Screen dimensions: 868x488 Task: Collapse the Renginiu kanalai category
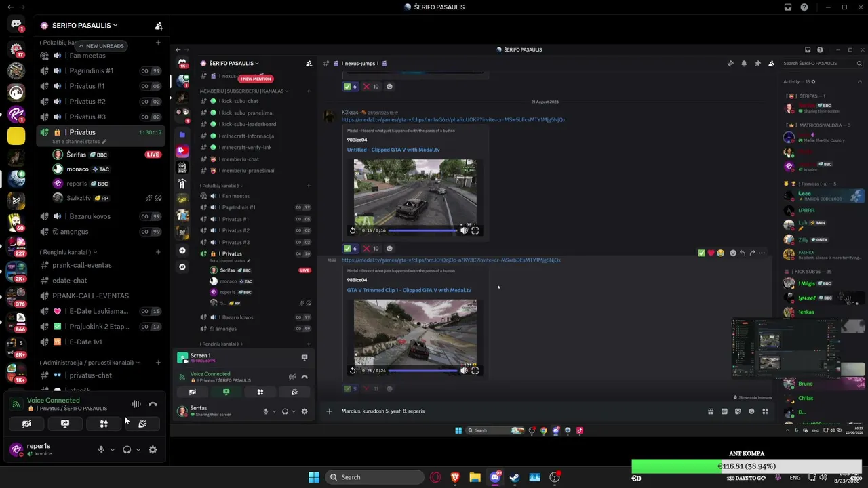tap(68, 252)
